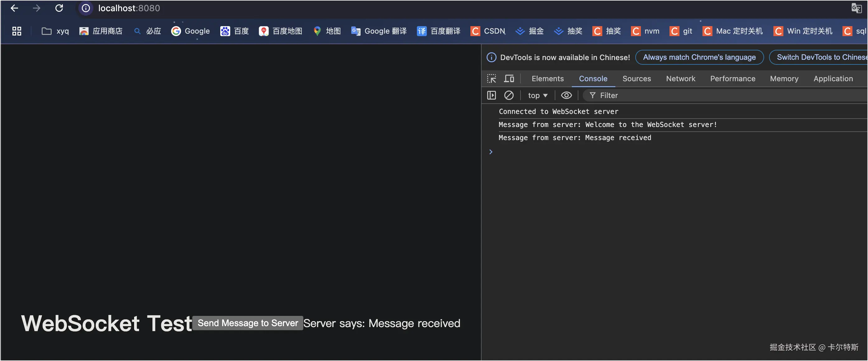Click the back navigation arrow
The width and height of the screenshot is (868, 361).
click(x=15, y=8)
